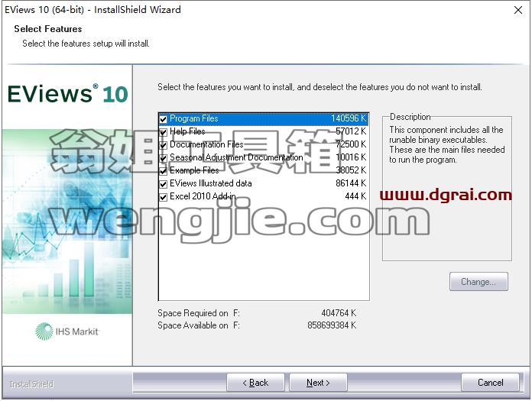Image resolution: width=532 pixels, height=401 pixels.
Task: Click the IHS Markit logo
Action: [66, 331]
